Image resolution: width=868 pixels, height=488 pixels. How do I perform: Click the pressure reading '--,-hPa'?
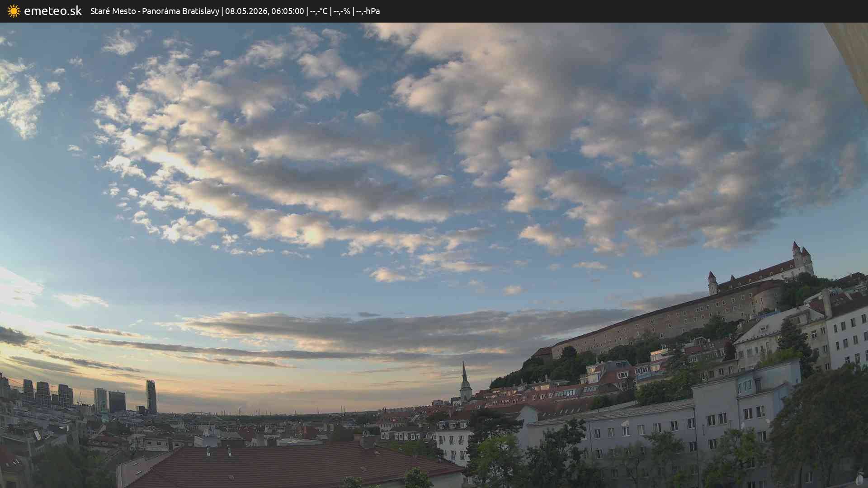click(368, 11)
